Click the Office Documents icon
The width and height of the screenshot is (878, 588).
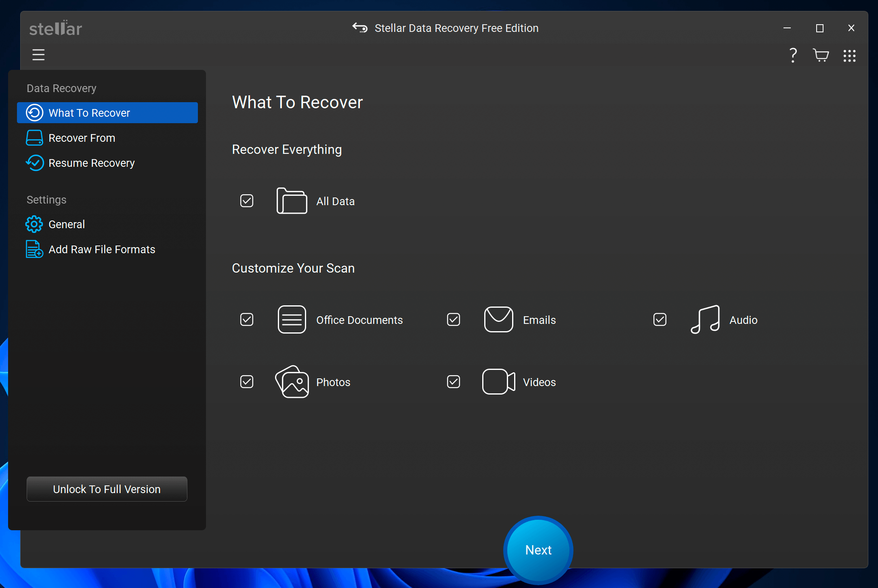tap(292, 319)
